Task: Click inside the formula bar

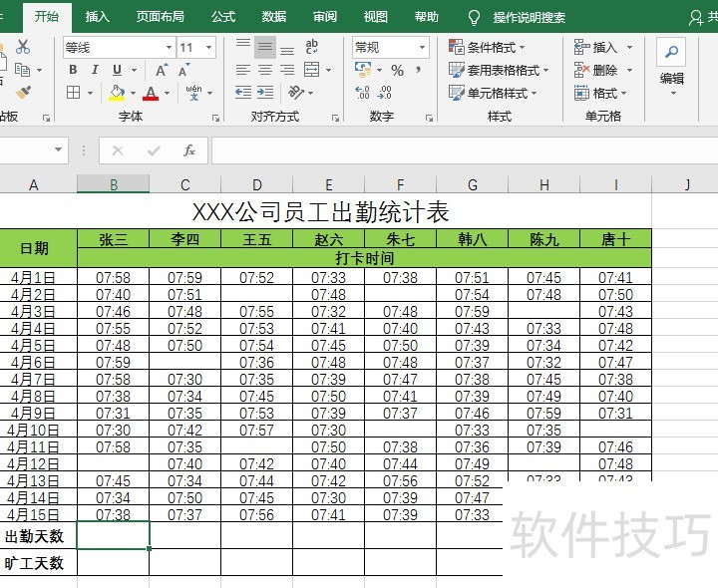Action: (x=465, y=150)
